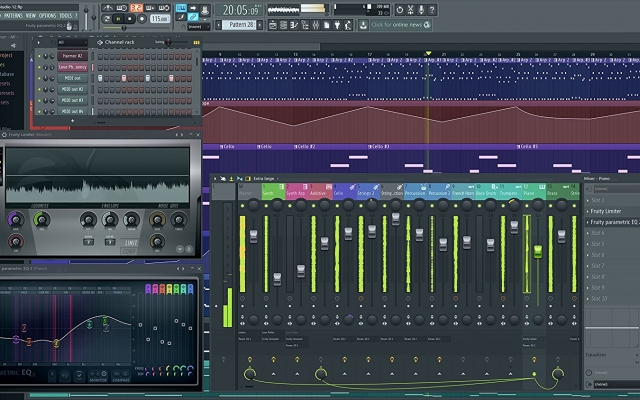This screenshot has height=400, width=640.
Task: Click Fruity Limiter next preset arrow
Action: [x=182, y=134]
